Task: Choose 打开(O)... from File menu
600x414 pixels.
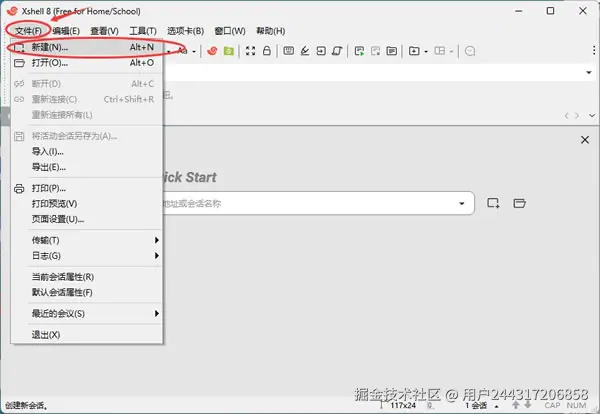Action: point(87,63)
